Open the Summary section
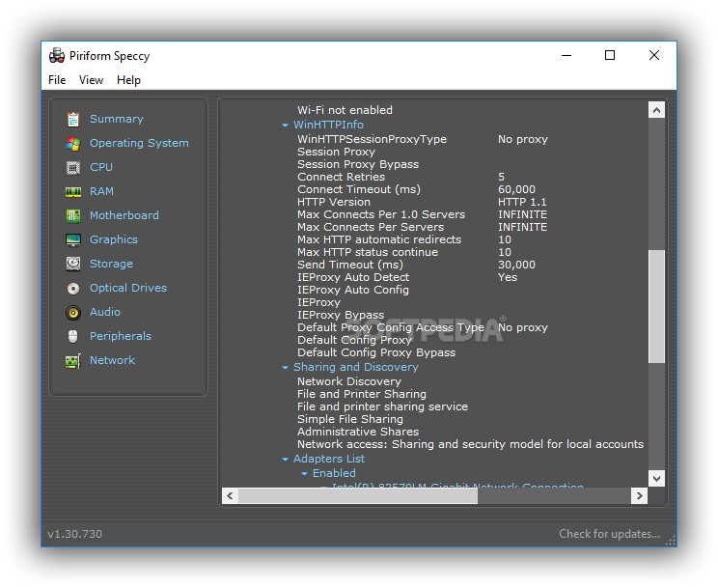This screenshot has width=718, height=588. tap(117, 119)
